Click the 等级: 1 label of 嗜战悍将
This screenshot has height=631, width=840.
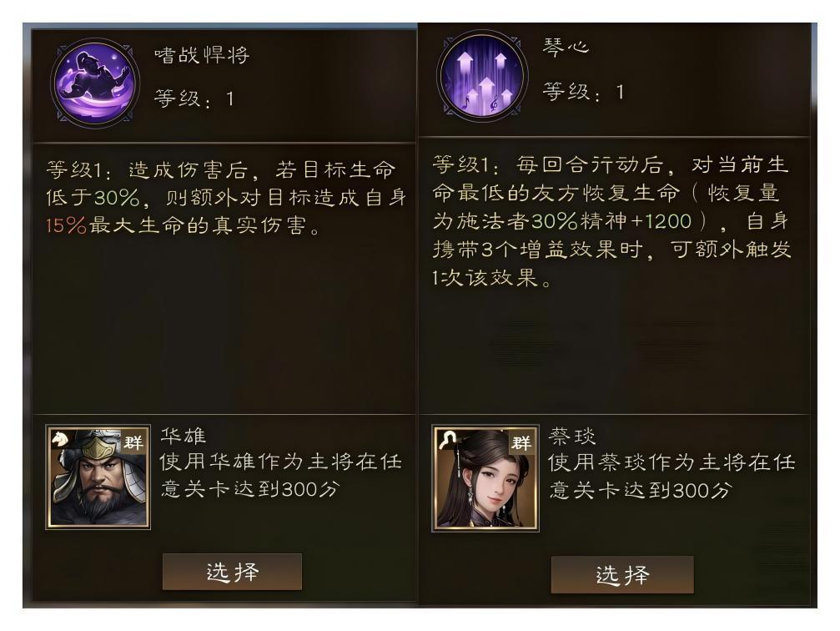coord(194,98)
